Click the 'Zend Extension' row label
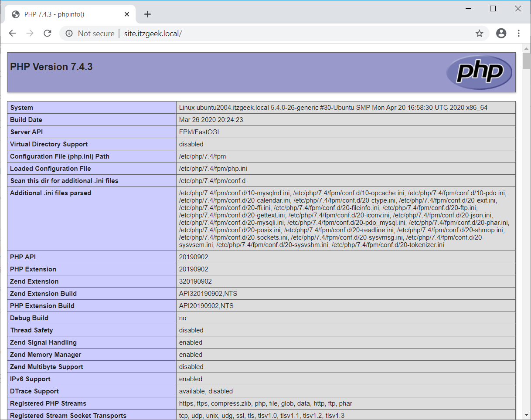Viewport: 531px width, 420px height. [x=34, y=281]
